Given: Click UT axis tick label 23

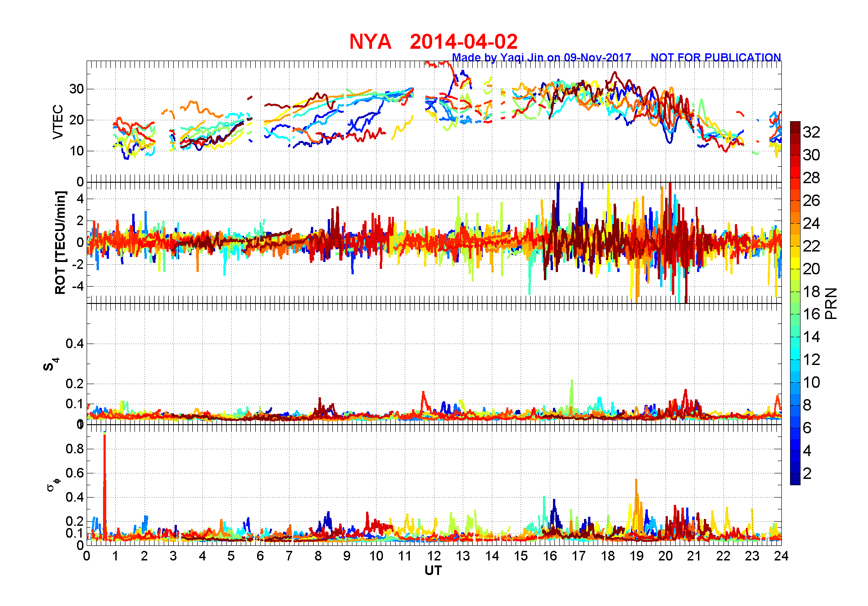Looking at the screenshot, I should point(752,556).
